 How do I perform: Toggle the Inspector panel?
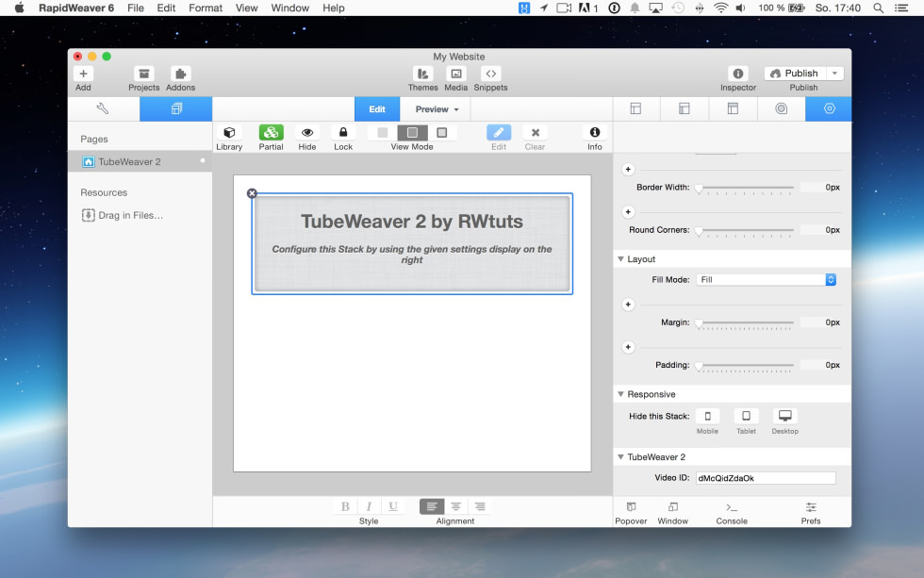tap(737, 74)
